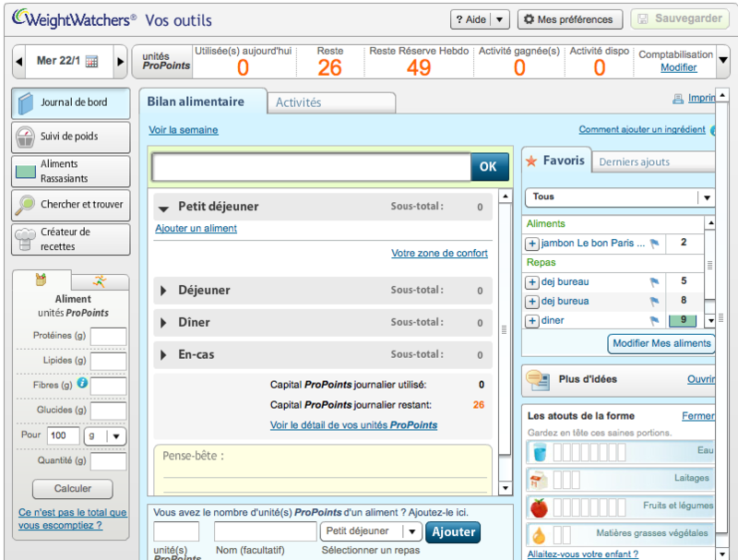Click the Eau water glass icon
738x560 pixels.
click(x=540, y=452)
